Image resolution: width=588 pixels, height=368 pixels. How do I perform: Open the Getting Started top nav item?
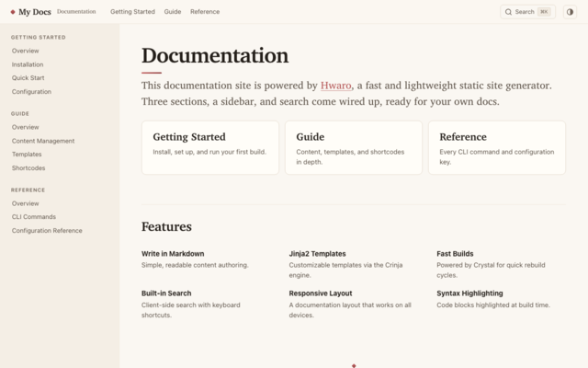coord(132,12)
